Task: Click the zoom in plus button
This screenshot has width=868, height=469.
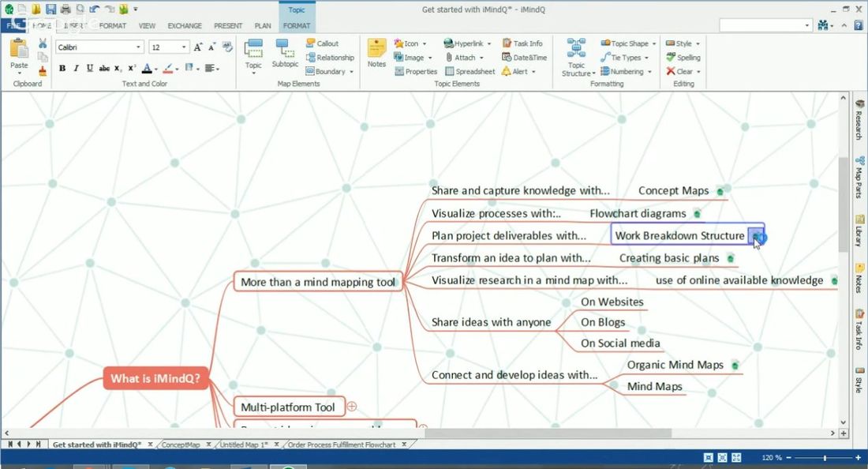Action: 859,458
